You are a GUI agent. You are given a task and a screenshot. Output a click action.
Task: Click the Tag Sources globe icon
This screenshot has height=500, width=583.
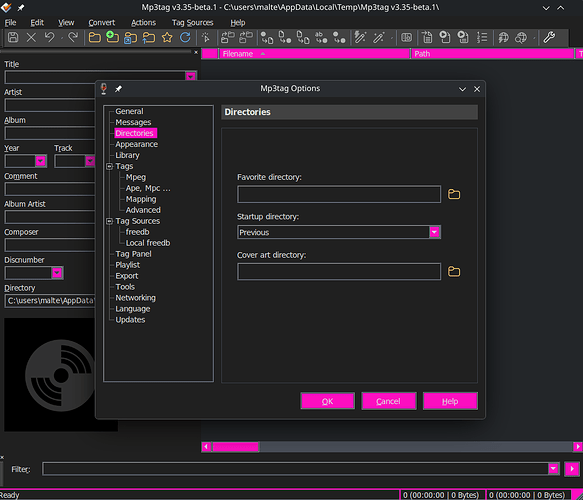click(x=521, y=38)
